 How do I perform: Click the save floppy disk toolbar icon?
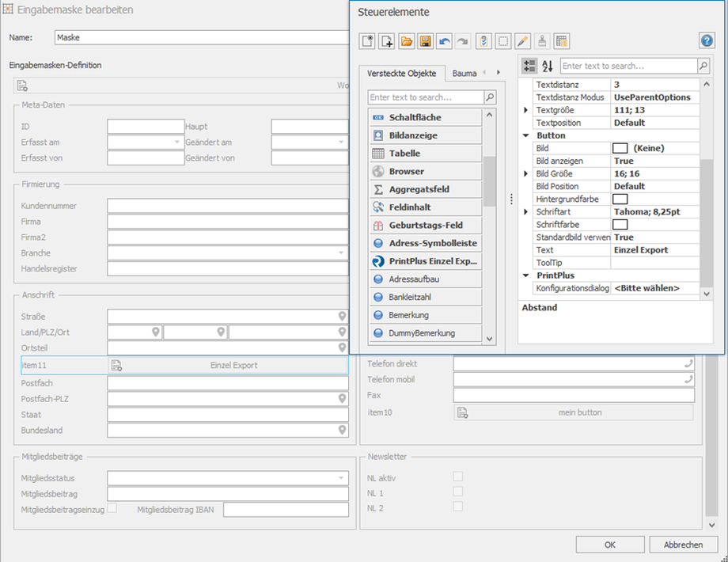pos(425,41)
